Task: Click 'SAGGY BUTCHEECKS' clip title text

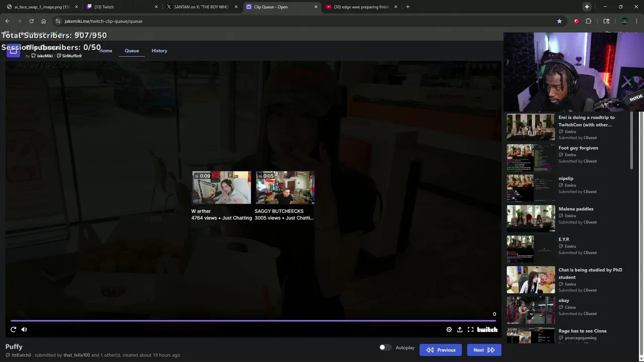Action: 279,211
